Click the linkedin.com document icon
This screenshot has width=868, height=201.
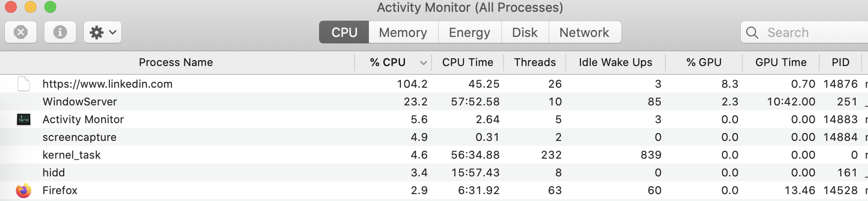click(24, 84)
